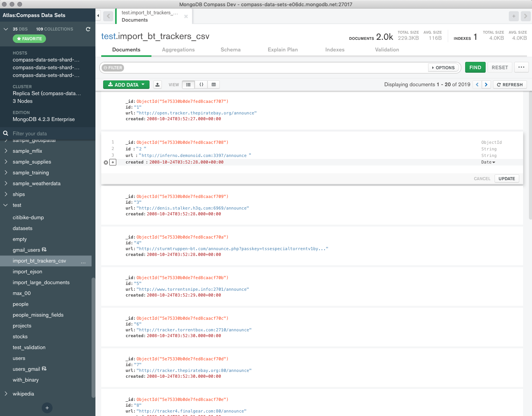Click the REFRESH documents button
Viewport: 532px width, 416px height.
(510, 85)
